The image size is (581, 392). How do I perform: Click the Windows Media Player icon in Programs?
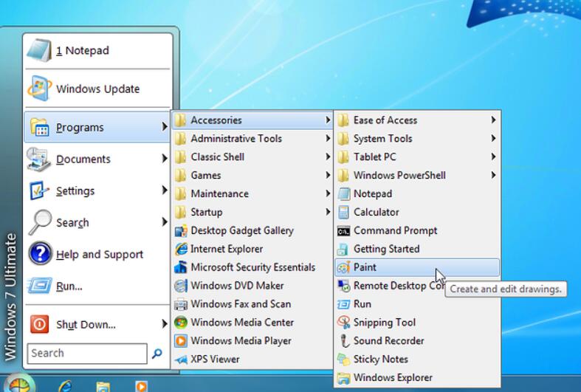pos(181,341)
